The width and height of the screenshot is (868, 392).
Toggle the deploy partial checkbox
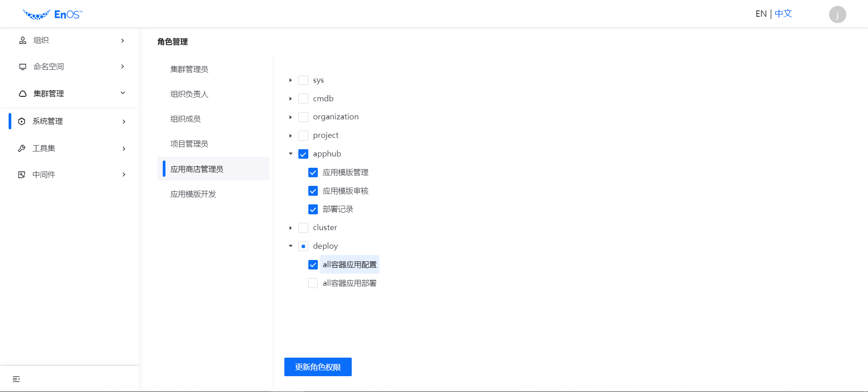[303, 246]
